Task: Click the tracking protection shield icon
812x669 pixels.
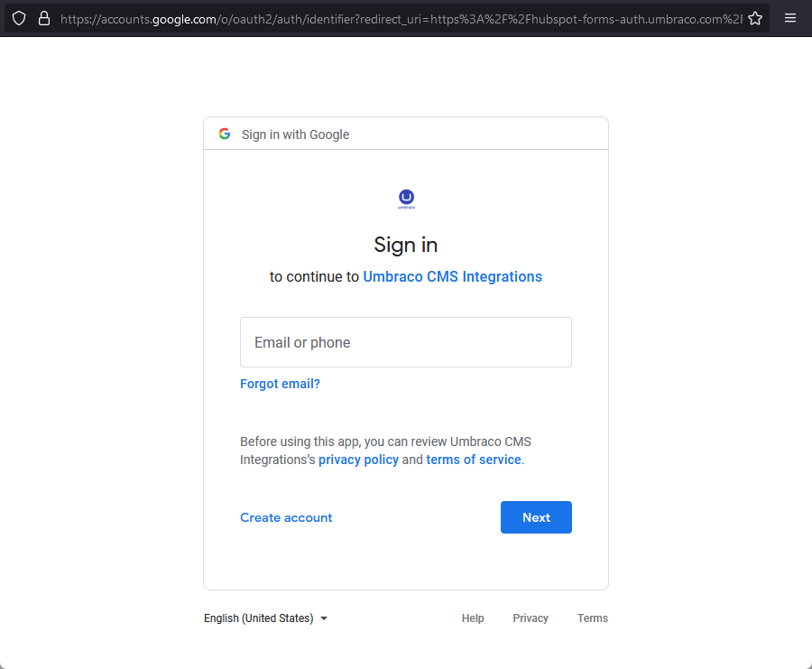Action: coord(19,18)
